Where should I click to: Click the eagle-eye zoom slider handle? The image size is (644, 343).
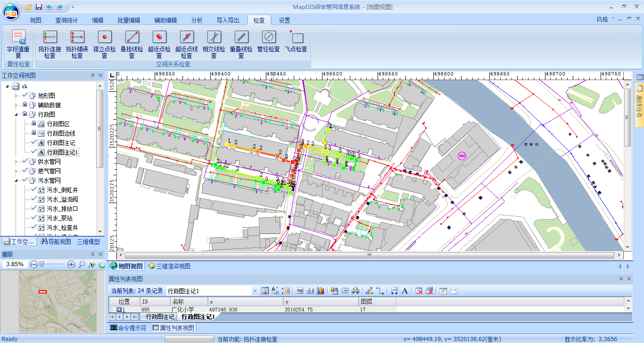(41, 265)
